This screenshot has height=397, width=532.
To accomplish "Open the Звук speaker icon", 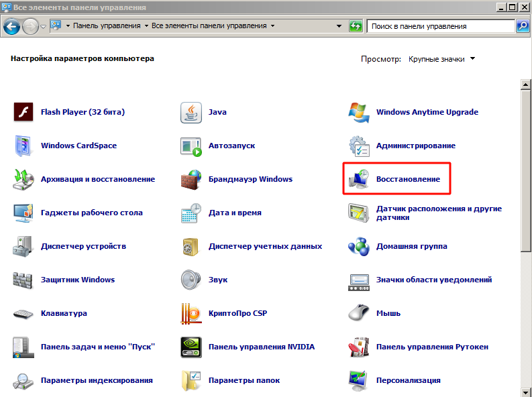I will [x=191, y=280].
